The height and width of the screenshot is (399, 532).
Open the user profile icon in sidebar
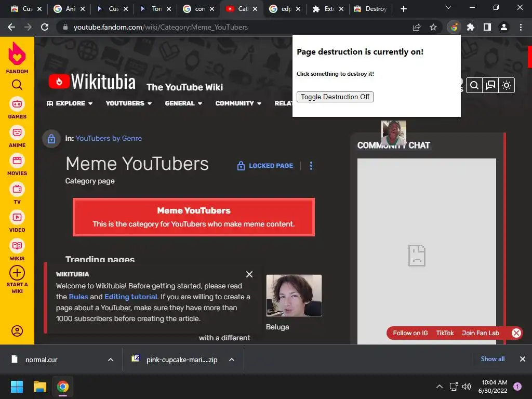coord(17,331)
